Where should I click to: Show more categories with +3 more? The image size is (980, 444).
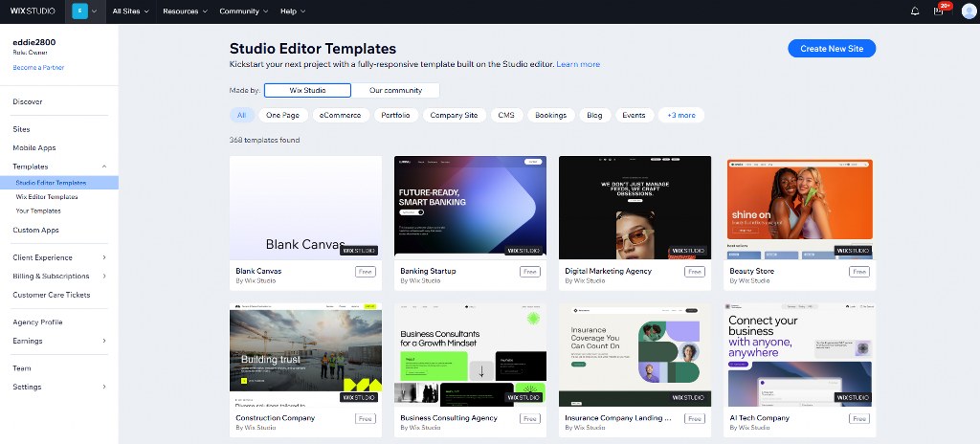pyautogui.click(x=680, y=115)
